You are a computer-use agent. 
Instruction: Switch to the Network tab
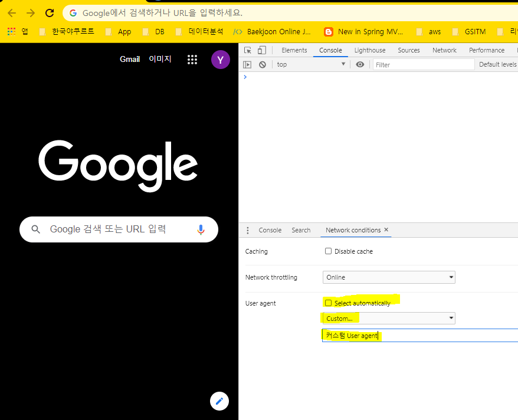[x=444, y=50]
